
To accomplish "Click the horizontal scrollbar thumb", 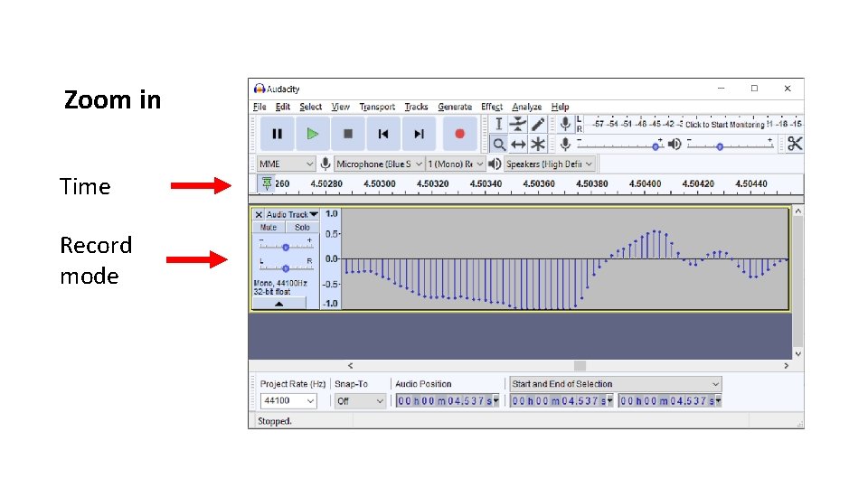I will pos(580,366).
